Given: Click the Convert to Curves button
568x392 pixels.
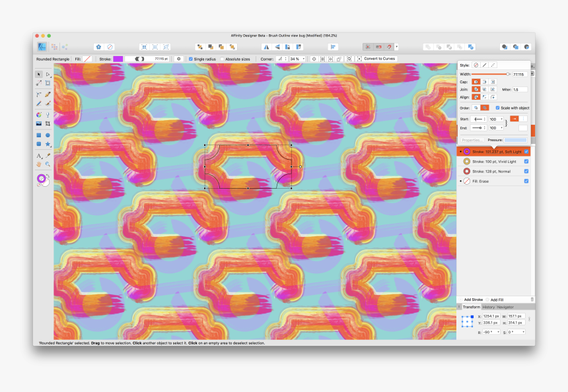Looking at the screenshot, I should [376, 59].
